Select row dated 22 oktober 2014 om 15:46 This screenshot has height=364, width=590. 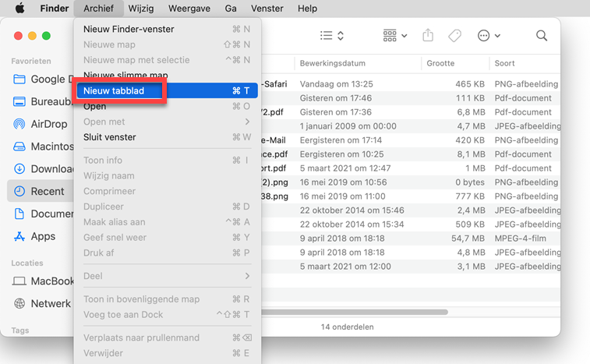click(x=411, y=210)
